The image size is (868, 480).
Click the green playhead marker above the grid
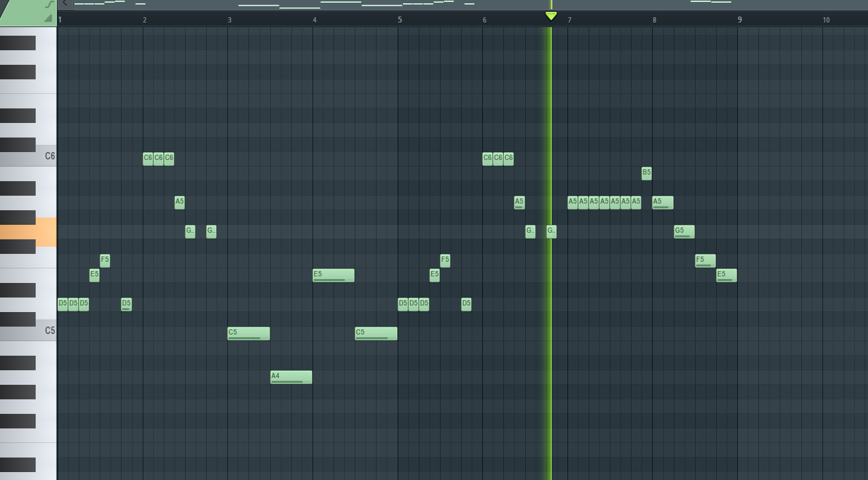tap(550, 15)
